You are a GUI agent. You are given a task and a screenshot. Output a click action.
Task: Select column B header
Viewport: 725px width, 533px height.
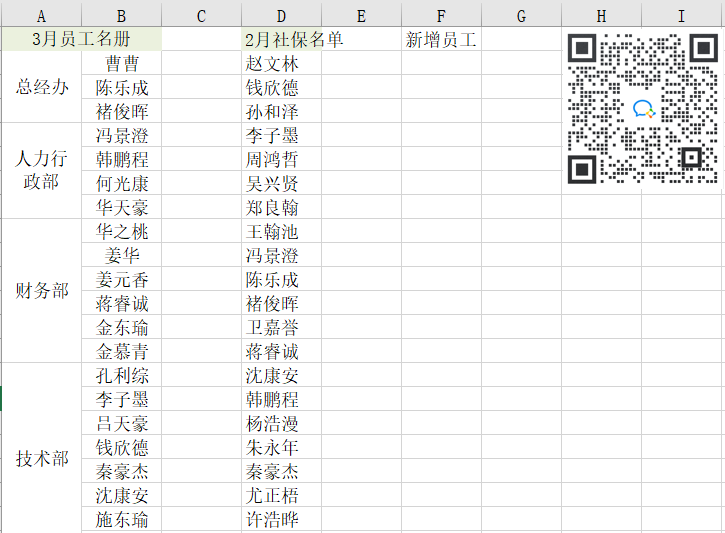tap(121, 16)
